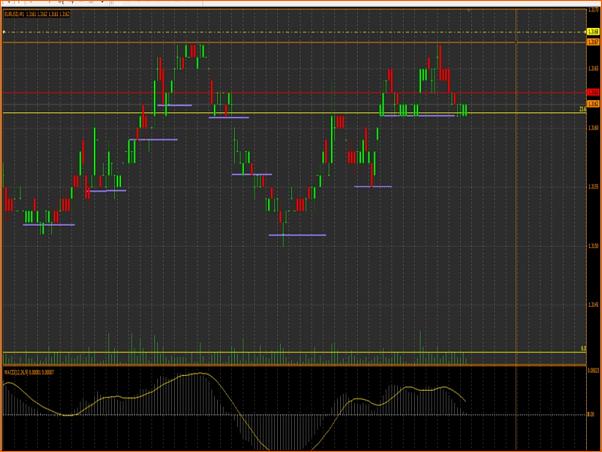Select the orange price tag just below the yellow tag
This screenshot has width=602, height=452.
point(593,41)
